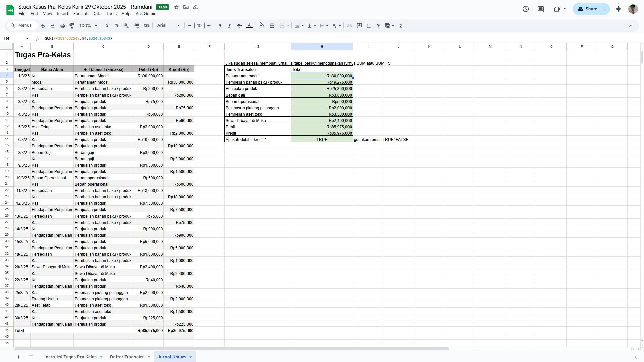
Task: Switch to the Daftar Transaksi sheet tab
Action: [127, 357]
